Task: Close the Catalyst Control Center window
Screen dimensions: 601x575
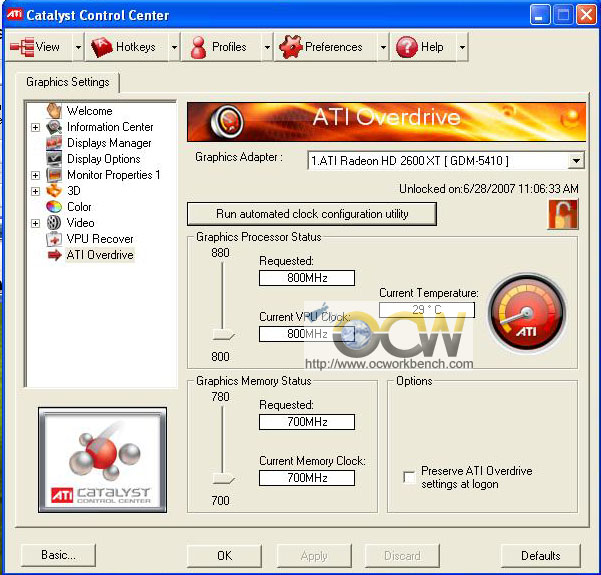Action: (586, 15)
